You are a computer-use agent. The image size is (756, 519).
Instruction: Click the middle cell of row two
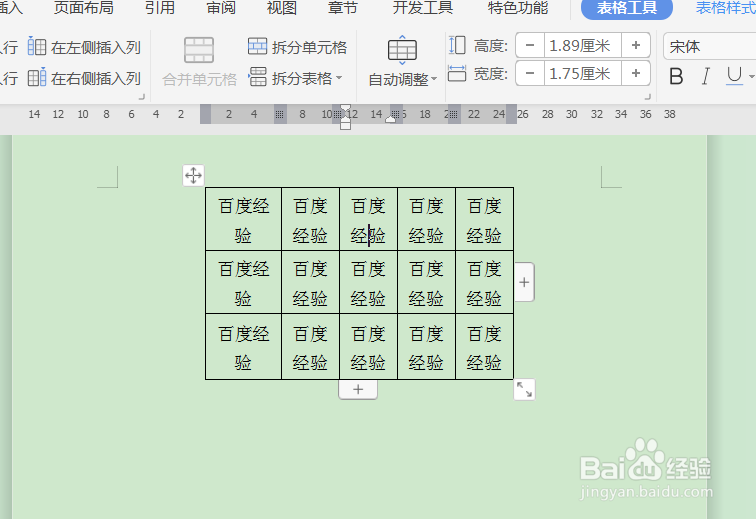368,282
